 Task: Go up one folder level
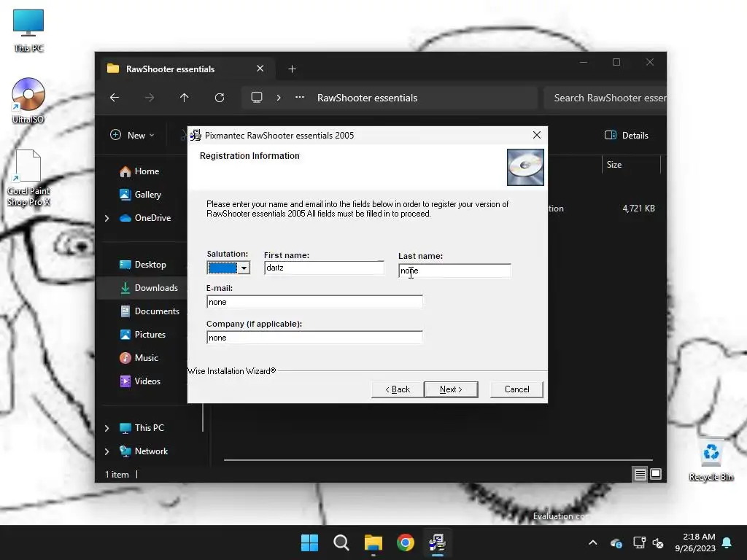coord(185,98)
